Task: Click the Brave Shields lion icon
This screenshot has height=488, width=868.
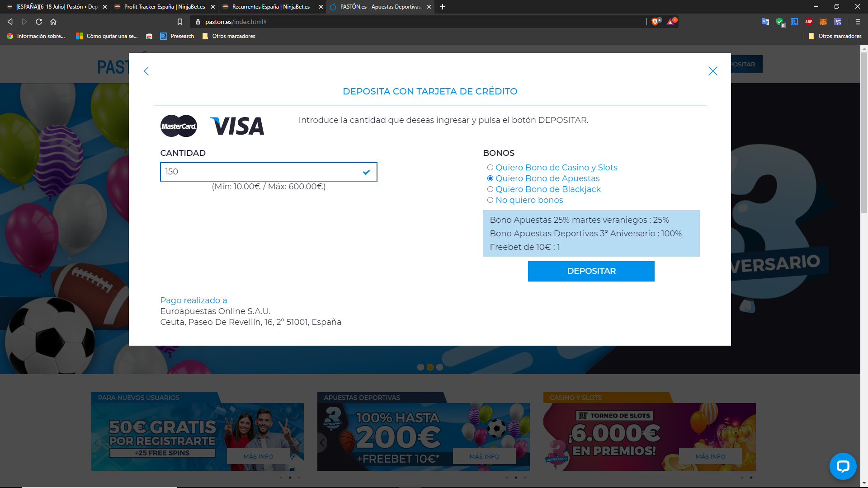Action: click(655, 22)
